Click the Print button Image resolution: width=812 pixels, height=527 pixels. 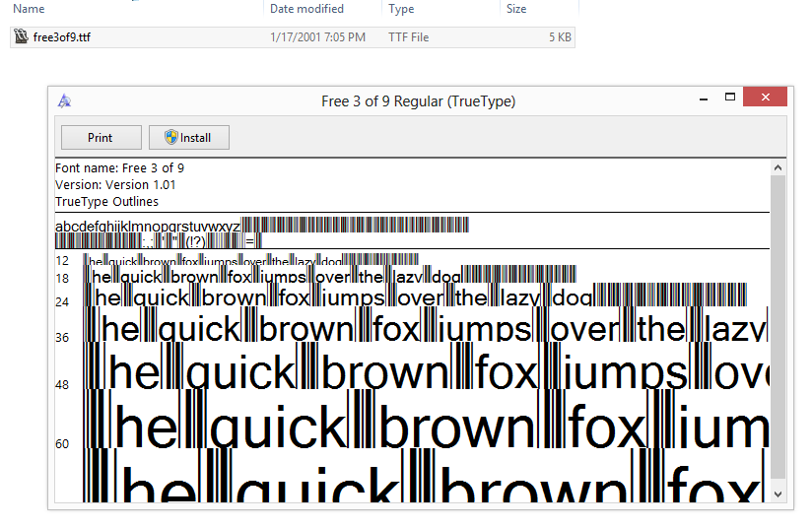click(x=101, y=138)
